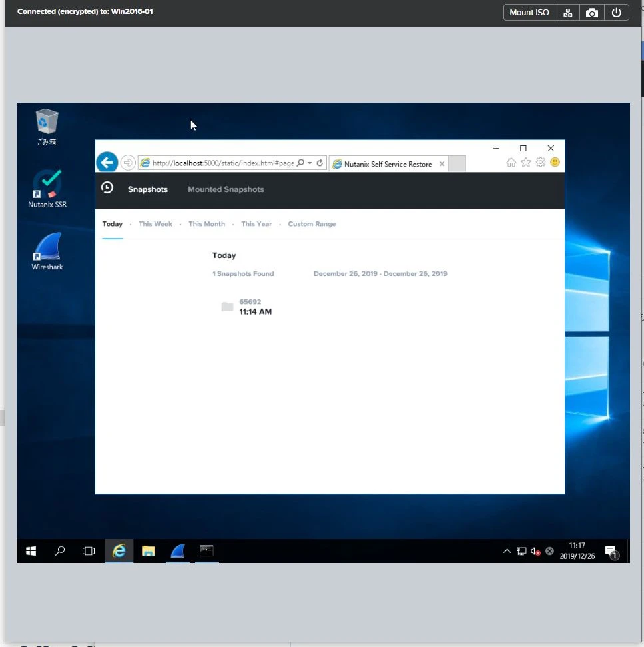The image size is (644, 647).
Task: Go back in Internet Explorer
Action: (107, 163)
